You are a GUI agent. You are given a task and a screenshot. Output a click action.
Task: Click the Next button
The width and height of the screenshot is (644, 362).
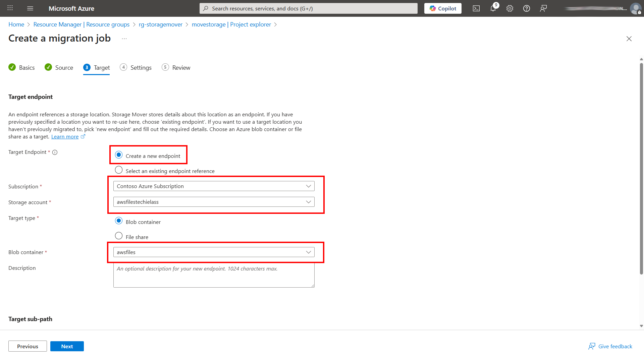[x=67, y=346]
